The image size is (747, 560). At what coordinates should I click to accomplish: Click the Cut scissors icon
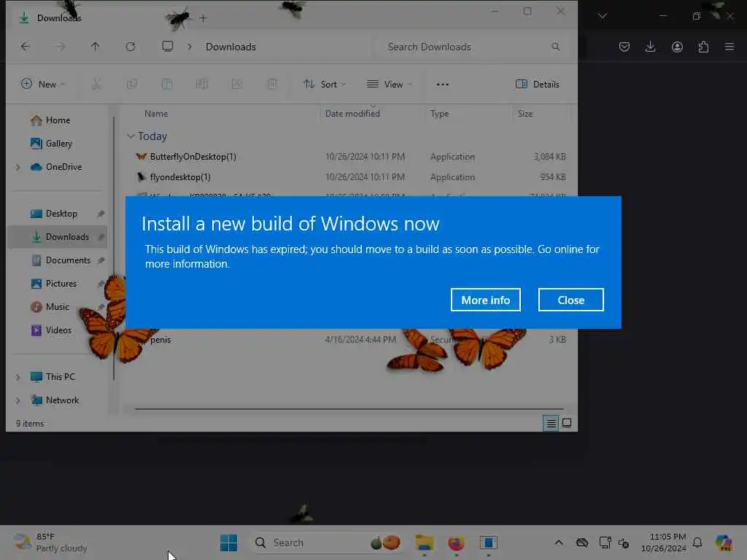coord(96,85)
